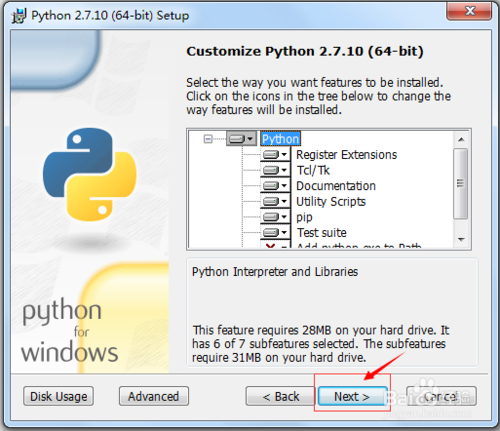The height and width of the screenshot is (431, 500).
Task: Click the feature tree scrollbar thumb
Action: pos(461,184)
